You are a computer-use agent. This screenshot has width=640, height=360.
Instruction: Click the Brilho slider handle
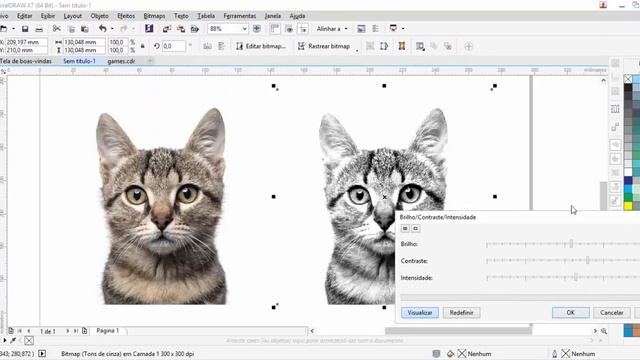pos(571,244)
